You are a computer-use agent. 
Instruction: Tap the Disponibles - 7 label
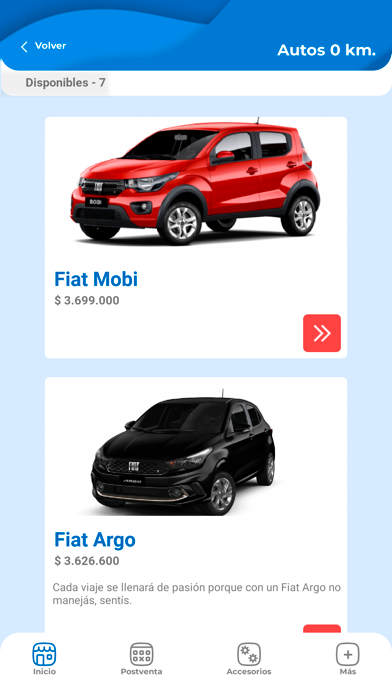[65, 83]
